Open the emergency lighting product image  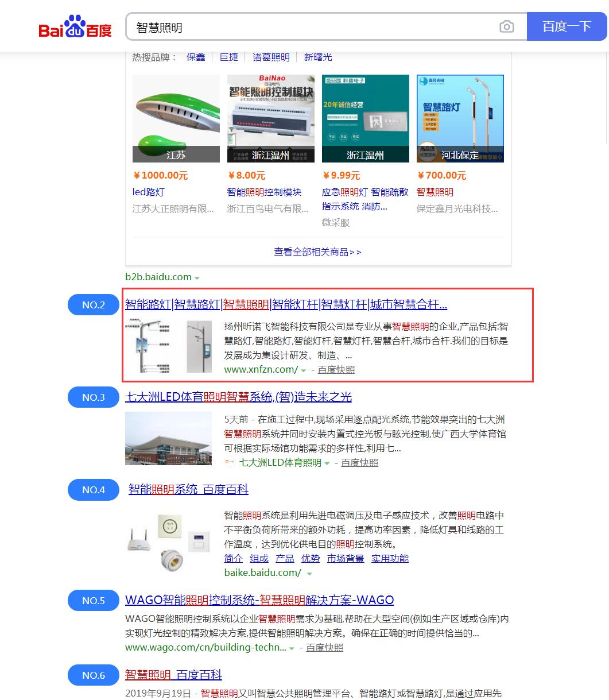[x=366, y=118]
